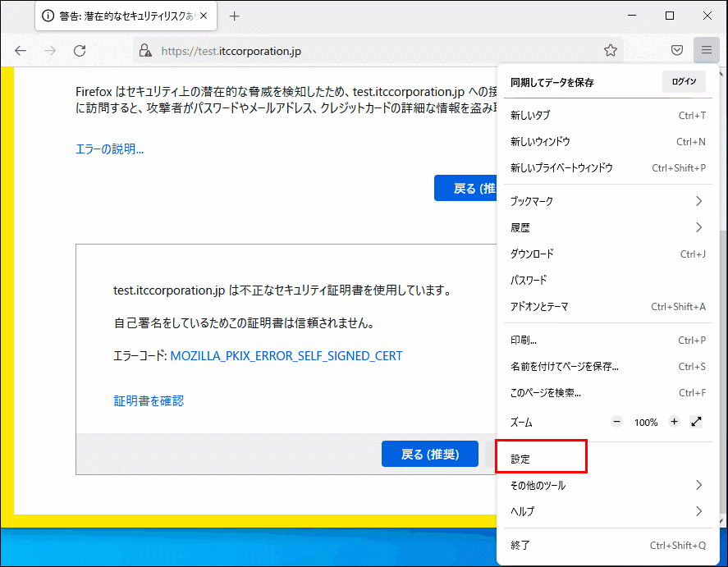Open the エラーの説明... link
The height and width of the screenshot is (567, 728).
[x=110, y=149]
